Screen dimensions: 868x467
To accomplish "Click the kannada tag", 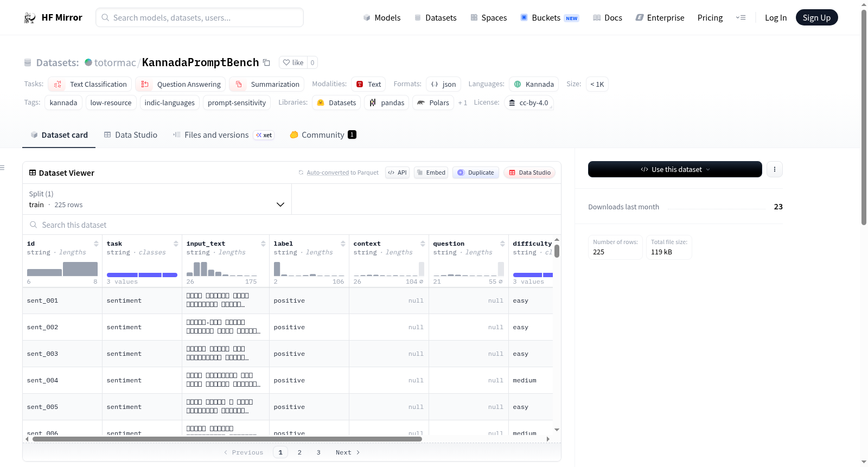I will coord(63,103).
